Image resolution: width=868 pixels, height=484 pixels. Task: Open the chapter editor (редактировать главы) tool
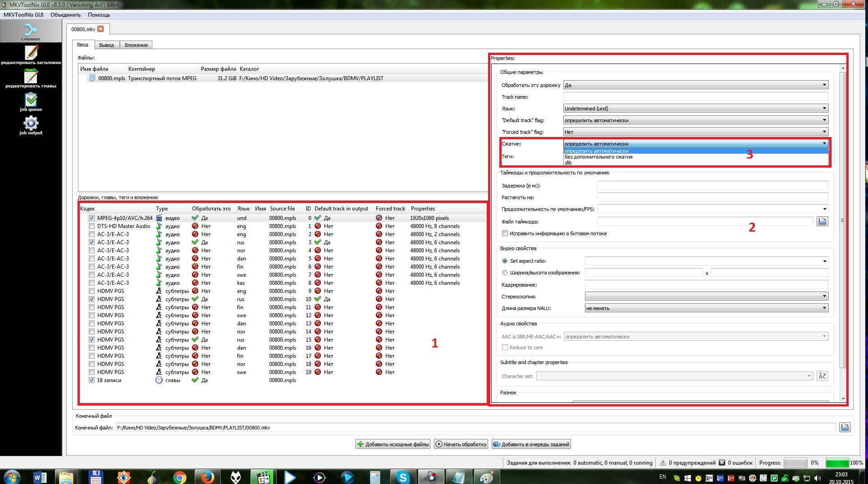click(x=31, y=78)
